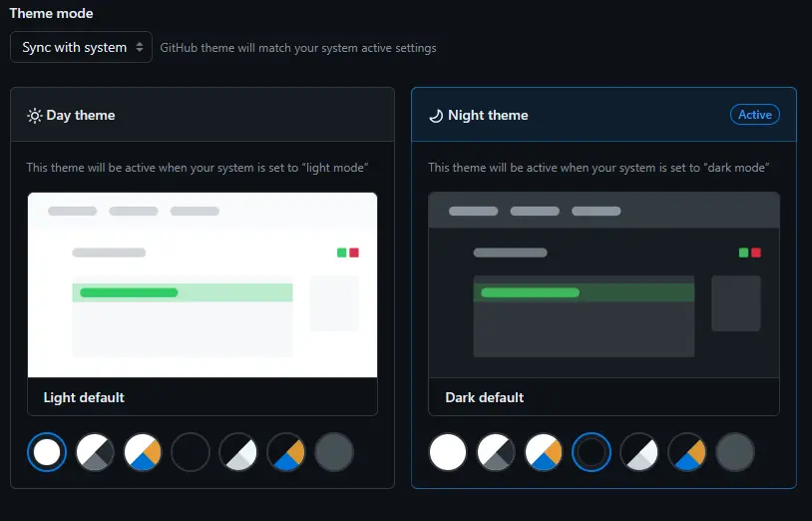Image resolution: width=812 pixels, height=521 pixels.
Task: Click the Day theme heading text
Action: pos(81,115)
